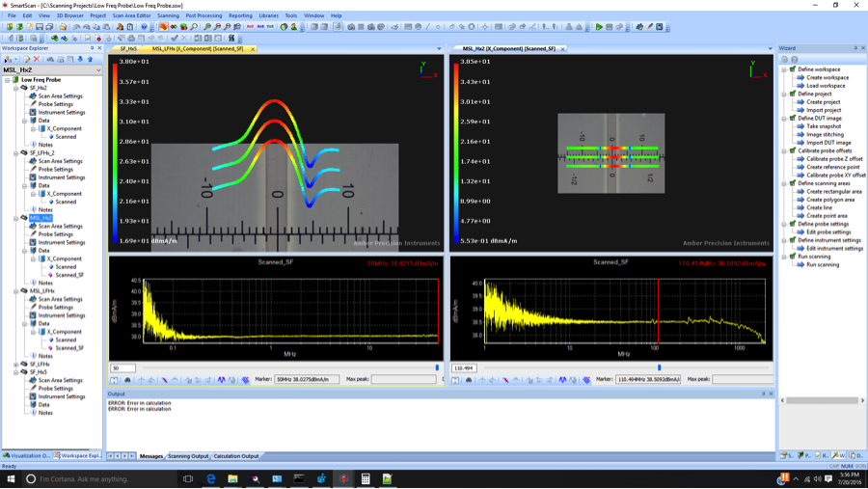Screen dimensions: 868x489
Task: Click the left plot frequency slider handle
Action: [x=437, y=367]
